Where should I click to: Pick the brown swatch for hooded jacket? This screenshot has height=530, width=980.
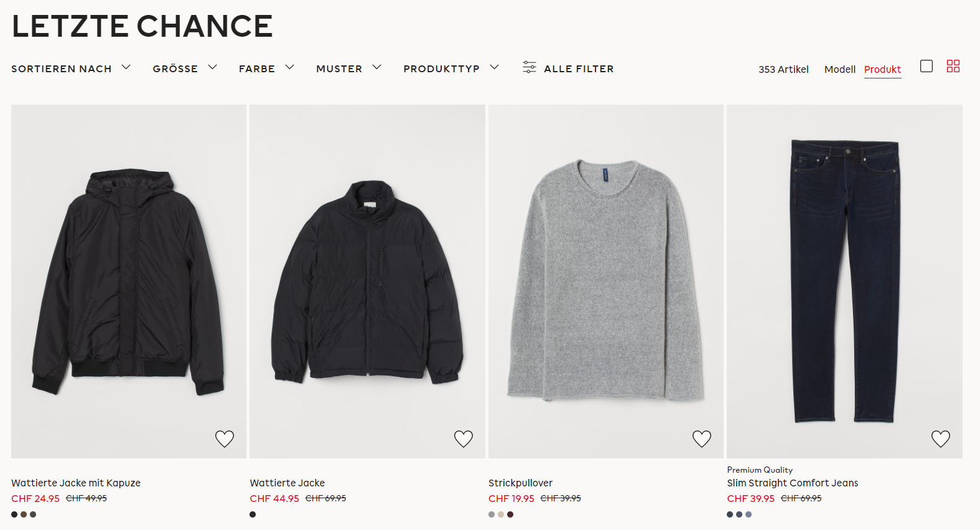[x=24, y=514]
